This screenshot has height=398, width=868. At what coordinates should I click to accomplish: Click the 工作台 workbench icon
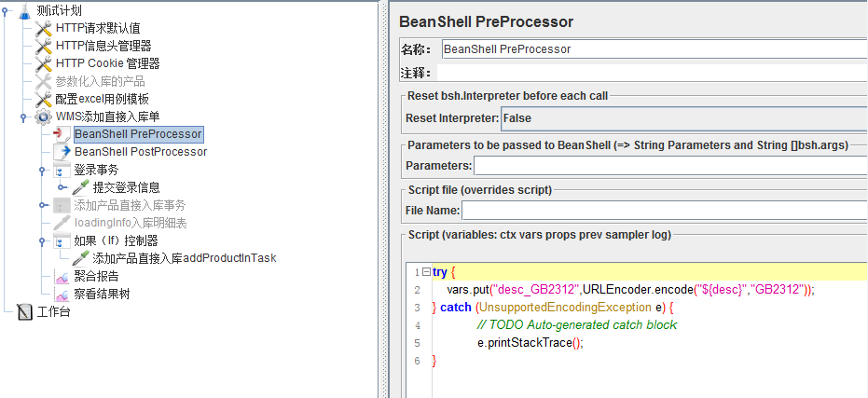coord(24,312)
